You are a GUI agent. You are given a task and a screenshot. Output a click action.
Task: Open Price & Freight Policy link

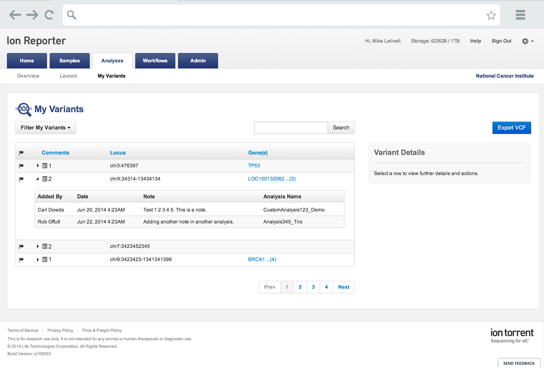[x=102, y=330]
